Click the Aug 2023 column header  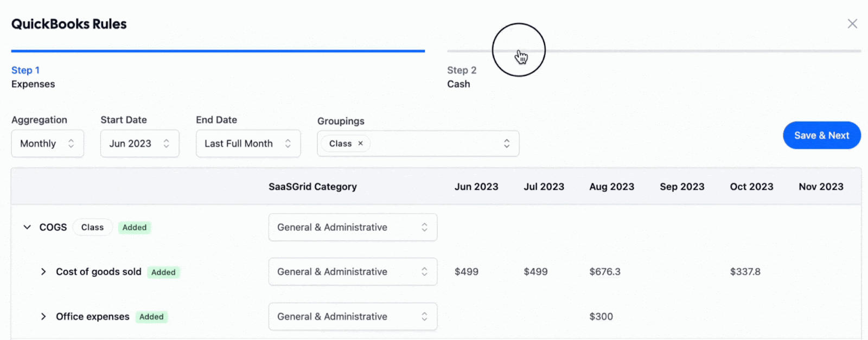[612, 187]
